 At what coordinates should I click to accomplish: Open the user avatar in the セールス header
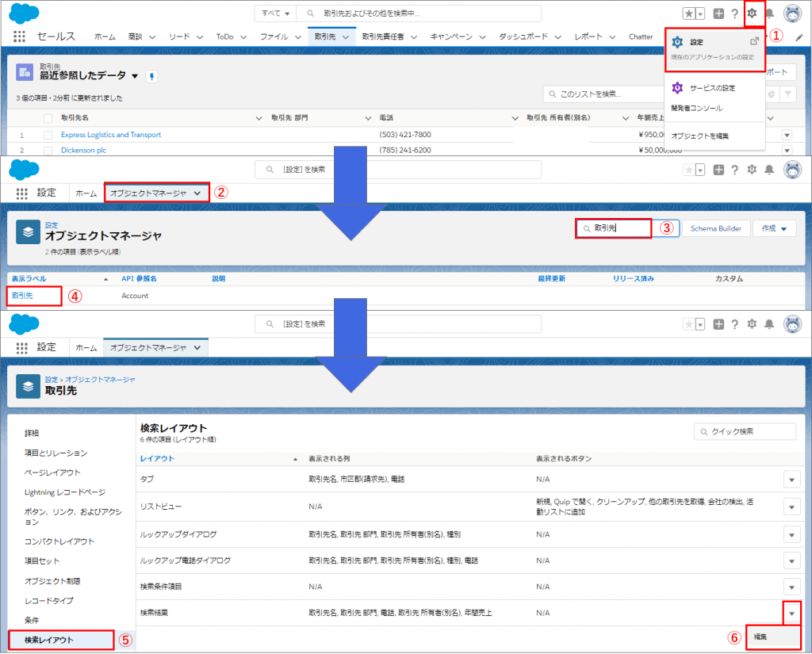[792, 14]
